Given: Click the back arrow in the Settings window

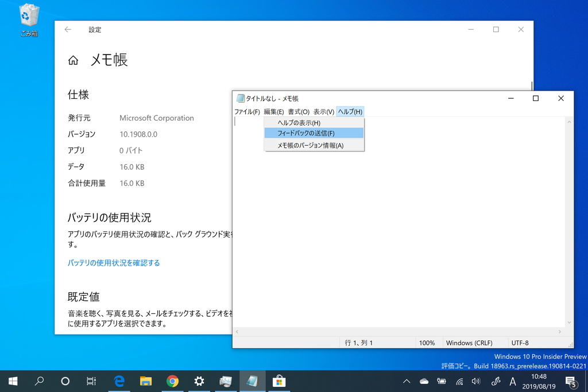Looking at the screenshot, I should [68, 29].
